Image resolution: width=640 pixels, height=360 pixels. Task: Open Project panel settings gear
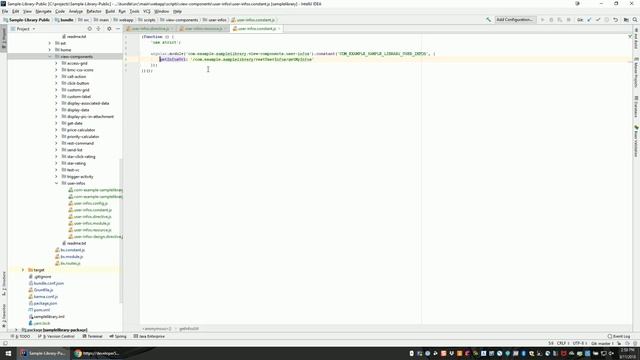coord(109,29)
